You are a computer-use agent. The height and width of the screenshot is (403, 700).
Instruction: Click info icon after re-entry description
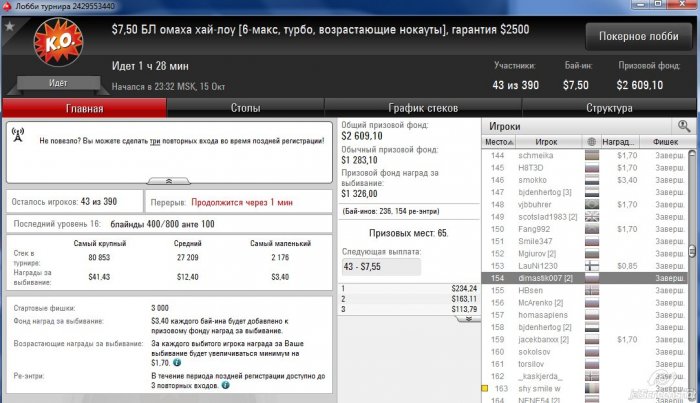pyautogui.click(x=225, y=385)
